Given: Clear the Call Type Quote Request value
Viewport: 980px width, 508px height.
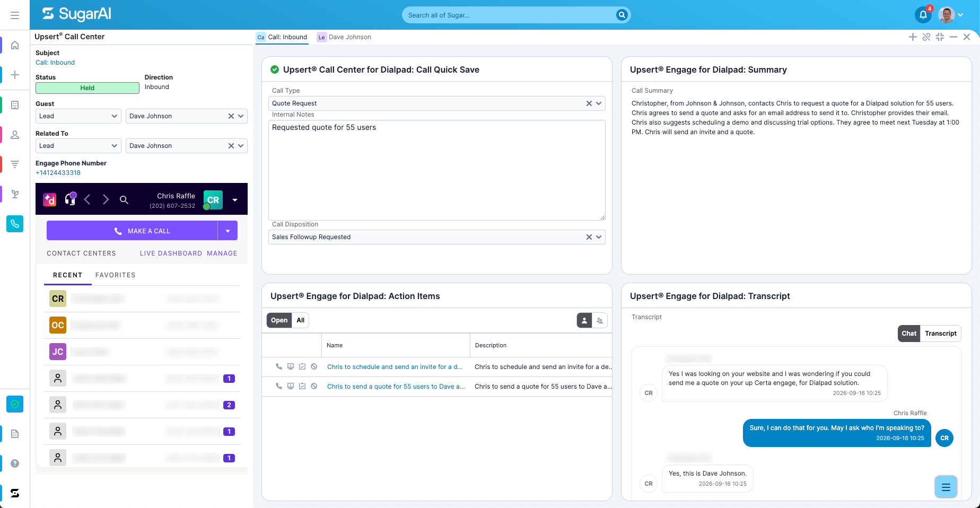Looking at the screenshot, I should click(589, 103).
